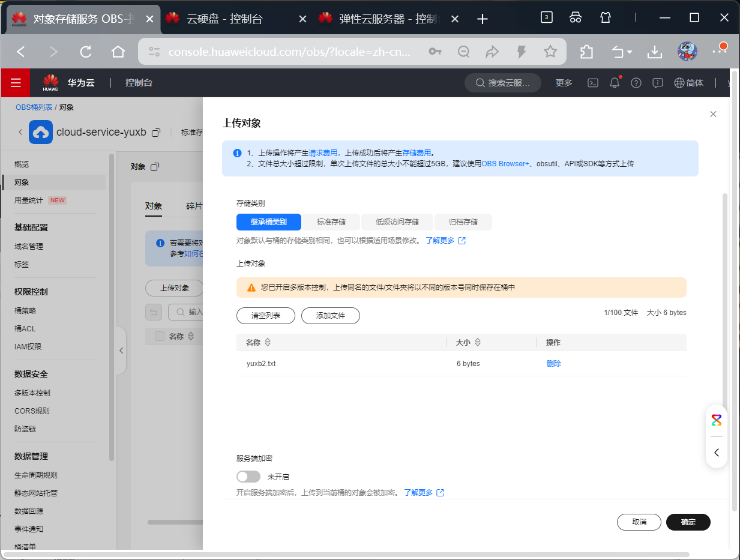Close the upload object panel
This screenshot has height=560, width=740.
coord(713,114)
